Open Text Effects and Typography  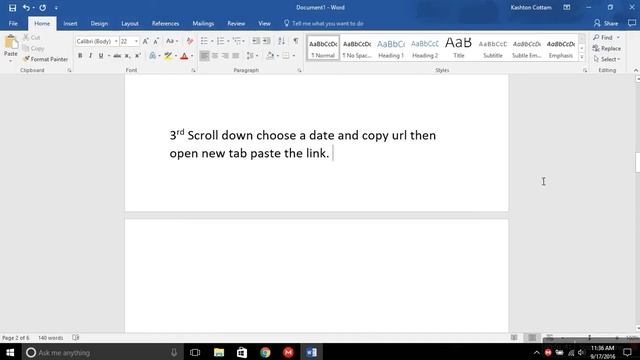tap(152, 56)
